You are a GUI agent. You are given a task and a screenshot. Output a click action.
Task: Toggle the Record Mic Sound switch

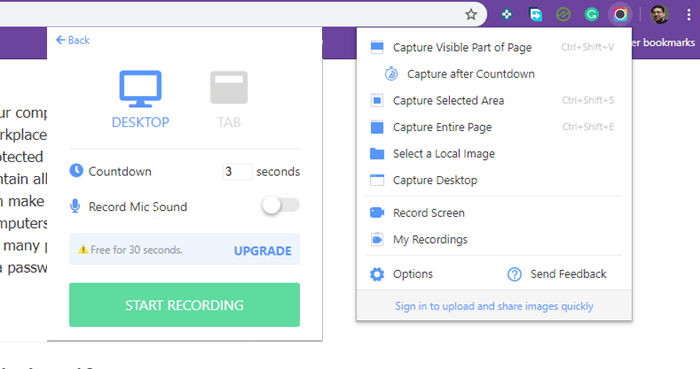tap(281, 206)
